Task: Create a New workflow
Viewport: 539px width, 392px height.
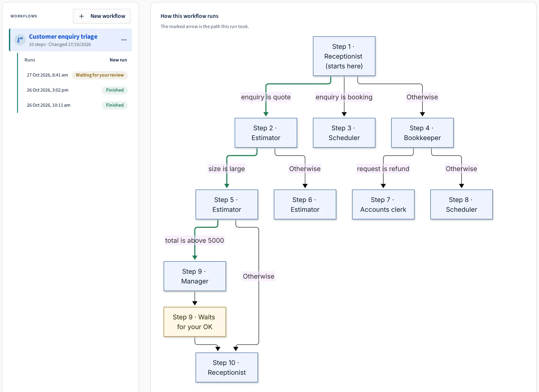Action: click(x=102, y=16)
